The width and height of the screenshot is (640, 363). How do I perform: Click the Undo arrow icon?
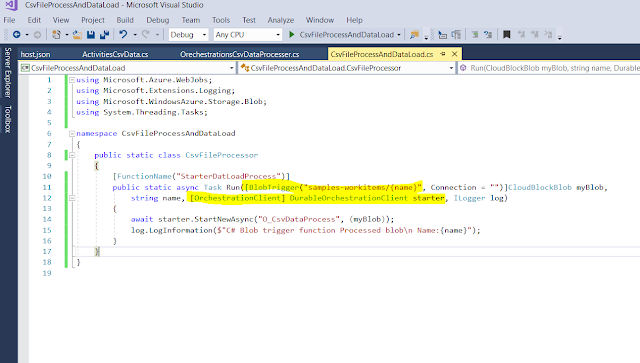[x=123, y=35]
